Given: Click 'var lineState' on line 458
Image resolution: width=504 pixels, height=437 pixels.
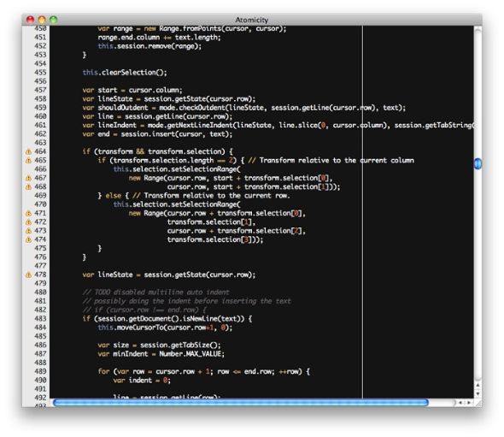Looking at the screenshot, I should coord(108,99).
